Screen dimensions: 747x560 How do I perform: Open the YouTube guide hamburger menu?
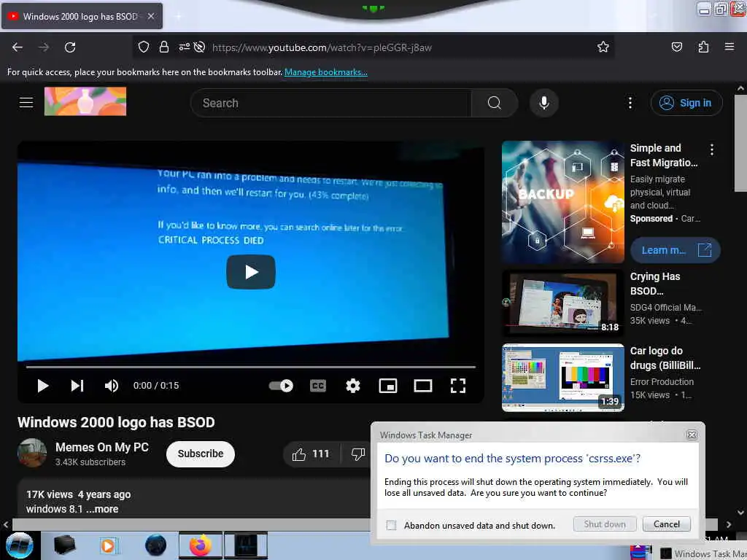[26, 102]
